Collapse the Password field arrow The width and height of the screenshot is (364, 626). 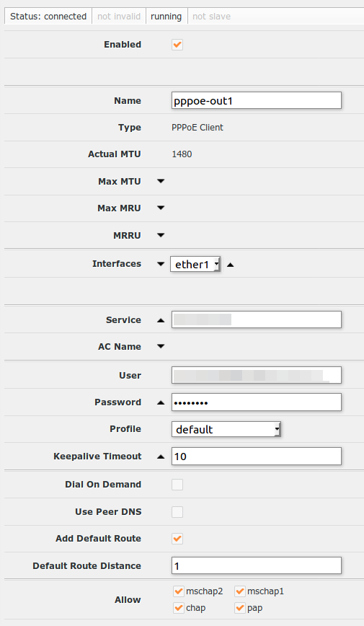point(161,402)
